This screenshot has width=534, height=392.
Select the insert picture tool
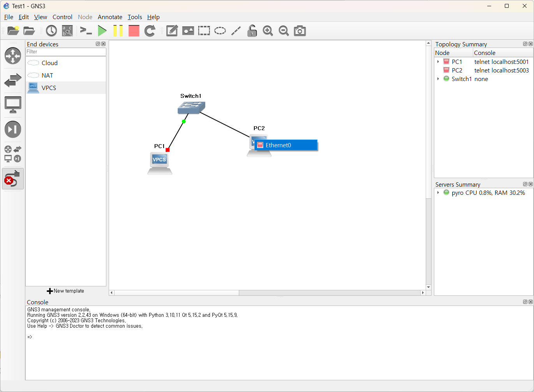click(x=188, y=31)
